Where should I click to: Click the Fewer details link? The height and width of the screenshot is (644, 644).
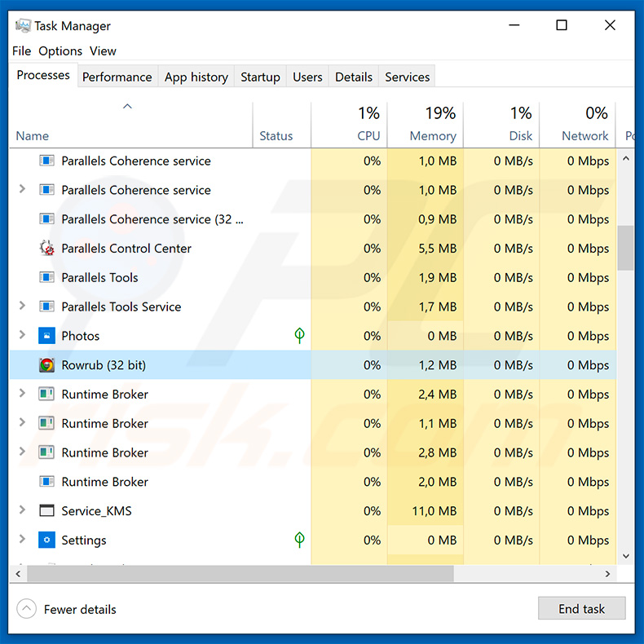tap(80, 609)
